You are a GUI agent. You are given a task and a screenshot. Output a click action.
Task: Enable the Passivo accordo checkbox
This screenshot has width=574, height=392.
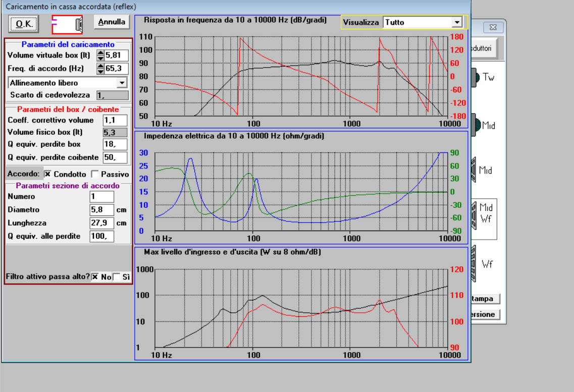[x=95, y=174]
